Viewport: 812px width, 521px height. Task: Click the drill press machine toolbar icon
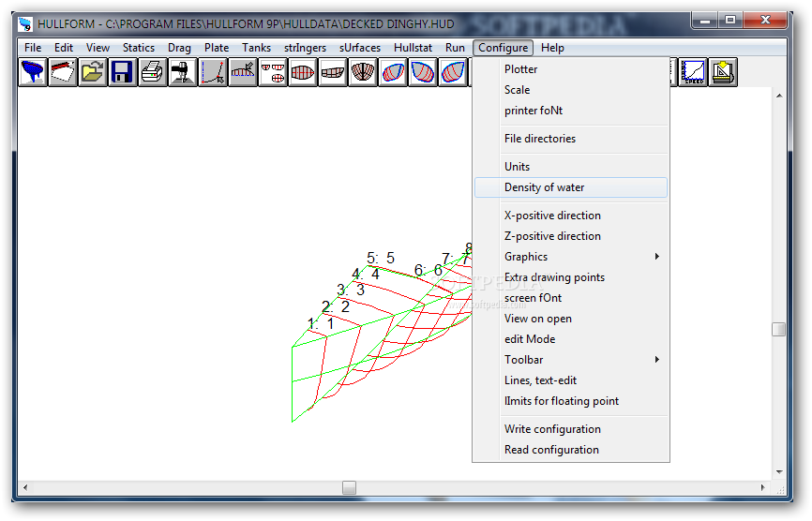click(x=183, y=72)
